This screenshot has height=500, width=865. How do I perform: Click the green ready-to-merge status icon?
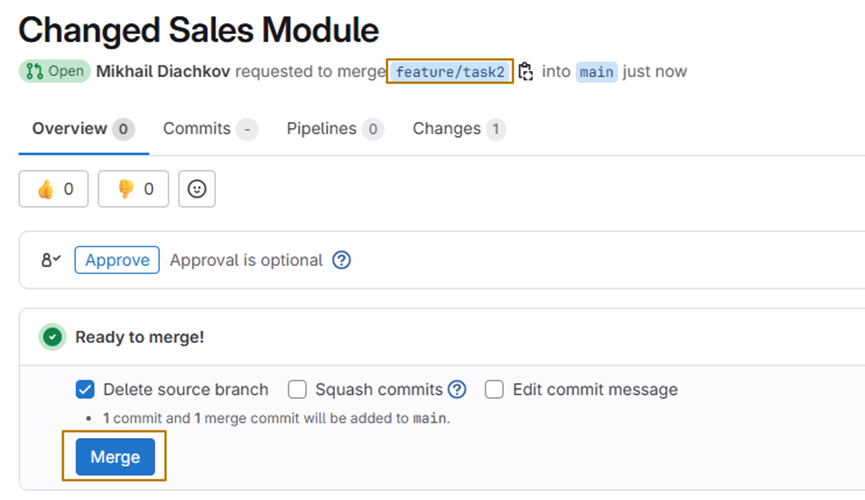point(52,337)
